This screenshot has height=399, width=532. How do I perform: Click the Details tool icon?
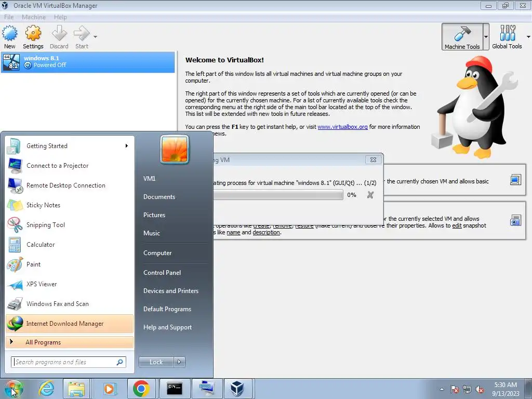(515, 179)
